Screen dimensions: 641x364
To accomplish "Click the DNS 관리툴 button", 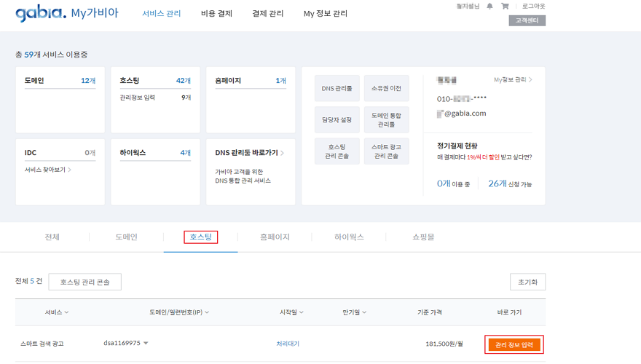I will click(x=337, y=88).
